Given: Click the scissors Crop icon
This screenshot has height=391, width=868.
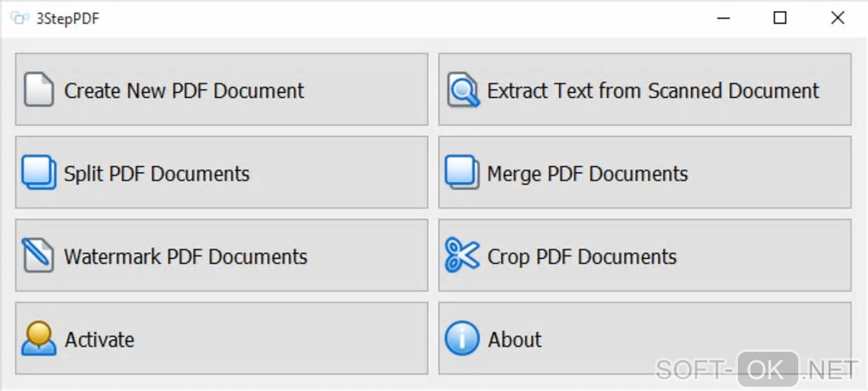Looking at the screenshot, I should 462,256.
